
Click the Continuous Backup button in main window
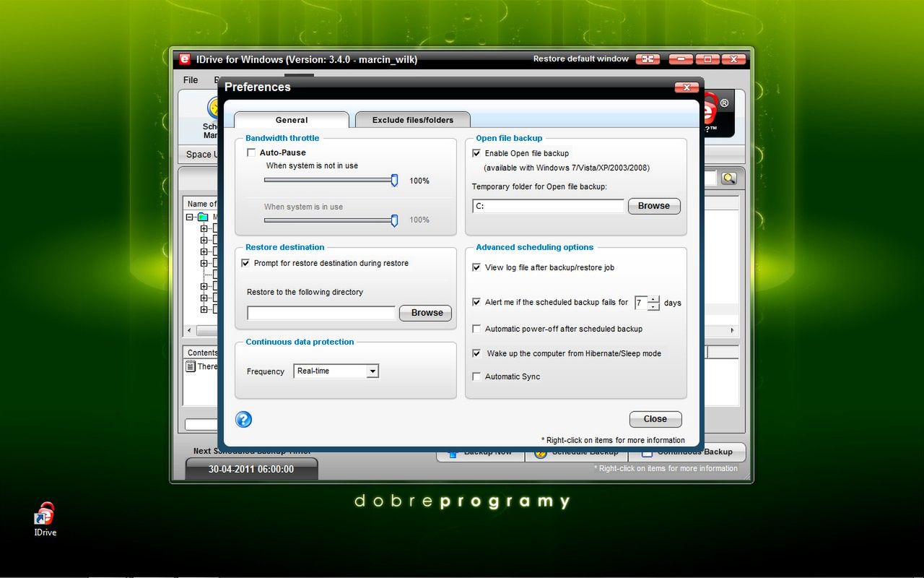tap(687, 452)
